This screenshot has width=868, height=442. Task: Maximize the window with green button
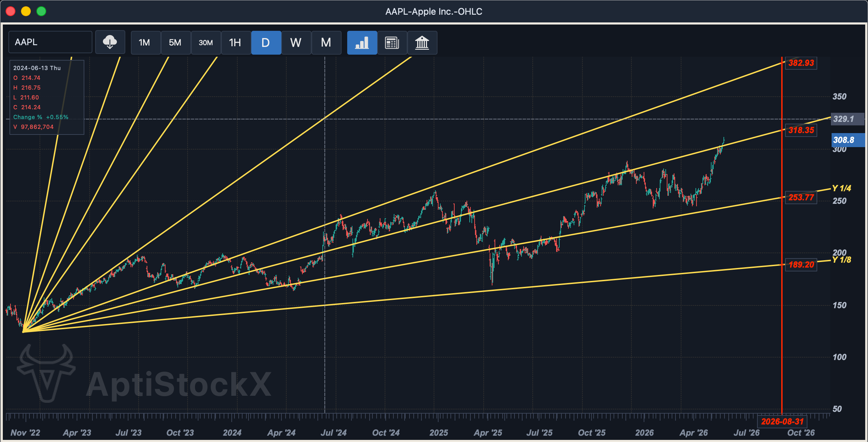(41, 12)
